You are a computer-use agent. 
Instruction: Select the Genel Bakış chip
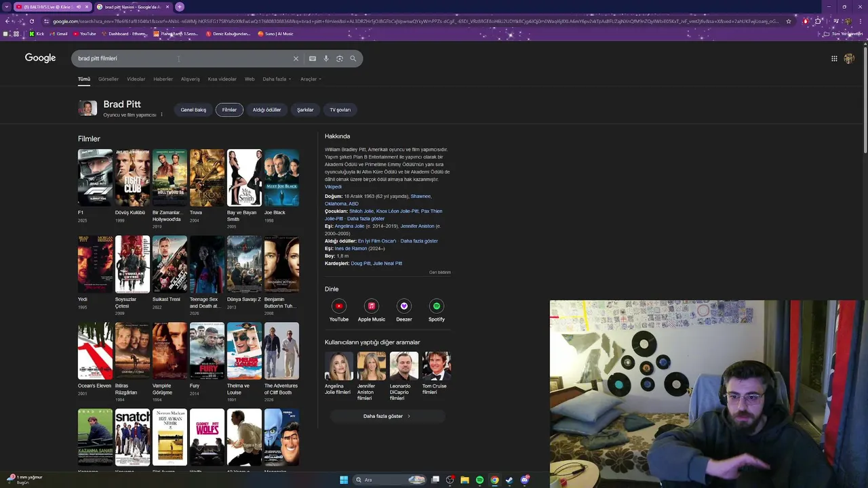[193, 110]
